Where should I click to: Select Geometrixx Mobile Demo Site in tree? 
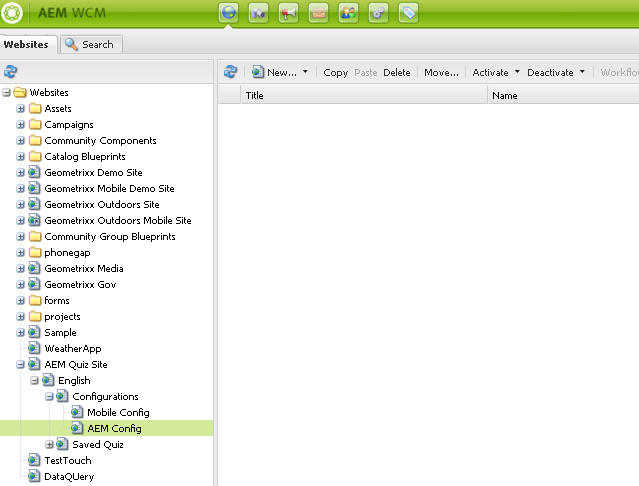109,189
